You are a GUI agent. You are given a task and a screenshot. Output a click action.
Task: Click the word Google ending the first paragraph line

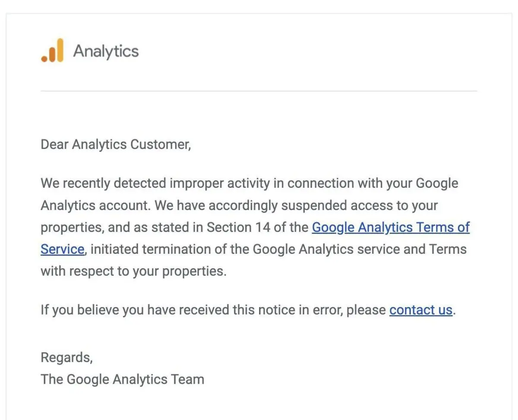coord(437,183)
